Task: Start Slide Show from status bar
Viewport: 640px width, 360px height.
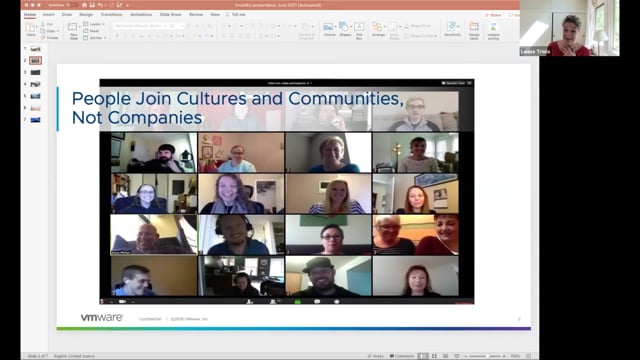Action: coord(457,356)
